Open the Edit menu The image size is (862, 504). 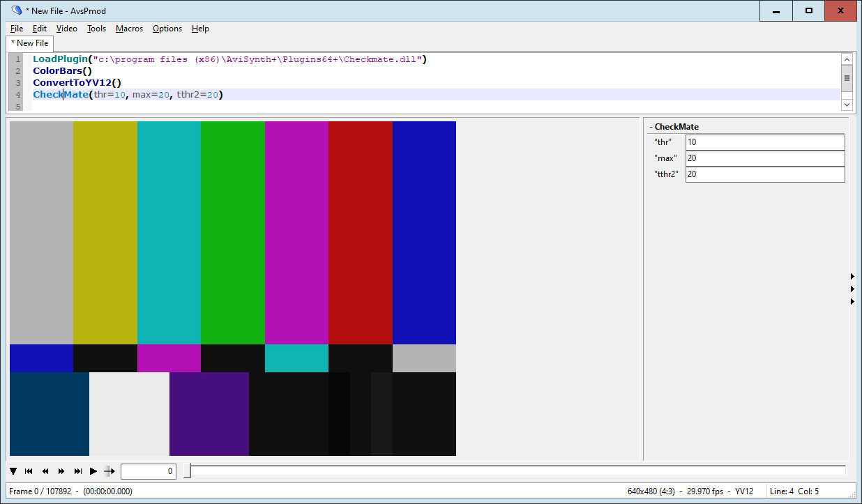coord(40,29)
